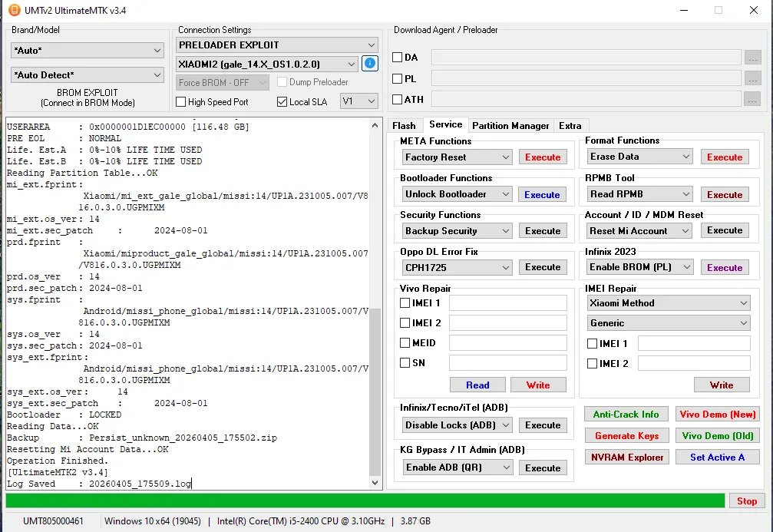Switch to the Partition Manager tab
The height and width of the screenshot is (532, 773).
[510, 126]
